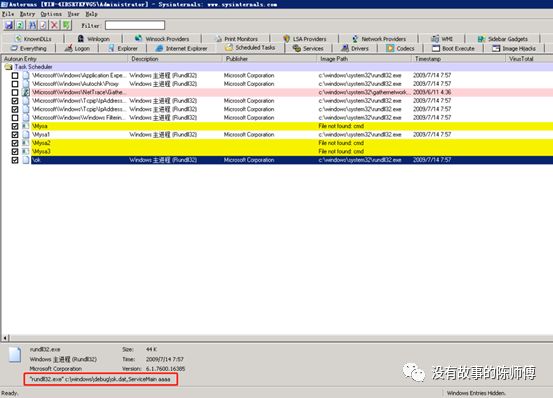Disable the \Mysa3 entry checkbox

[x=15, y=151]
